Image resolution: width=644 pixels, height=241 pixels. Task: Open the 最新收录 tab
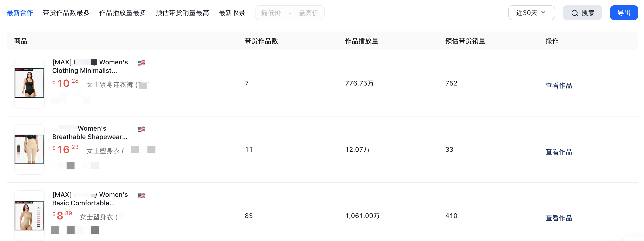pos(232,13)
